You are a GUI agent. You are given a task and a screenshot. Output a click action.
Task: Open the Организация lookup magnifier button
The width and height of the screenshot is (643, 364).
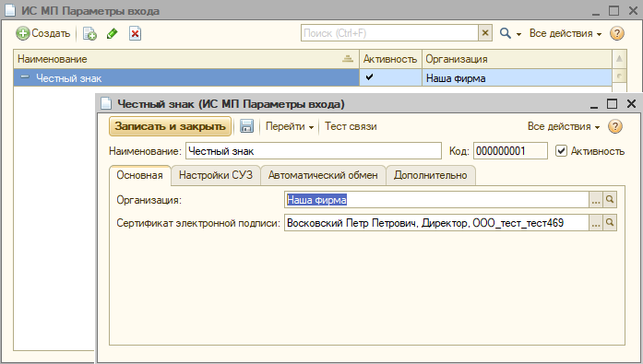pos(610,200)
